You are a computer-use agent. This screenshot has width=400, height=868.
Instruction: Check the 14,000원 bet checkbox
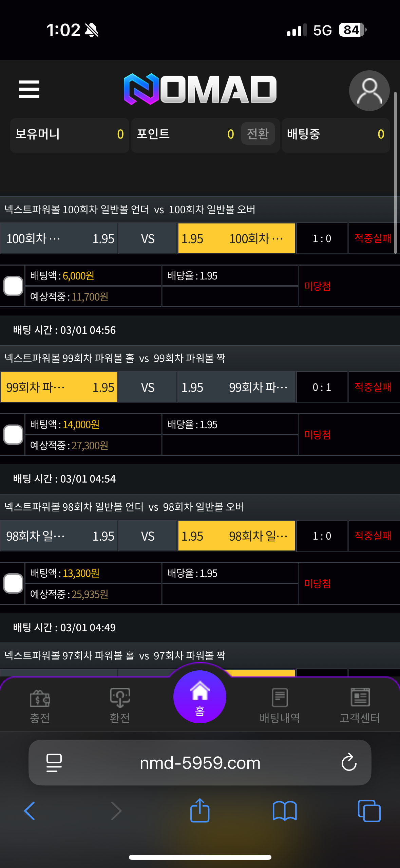pos(13,435)
